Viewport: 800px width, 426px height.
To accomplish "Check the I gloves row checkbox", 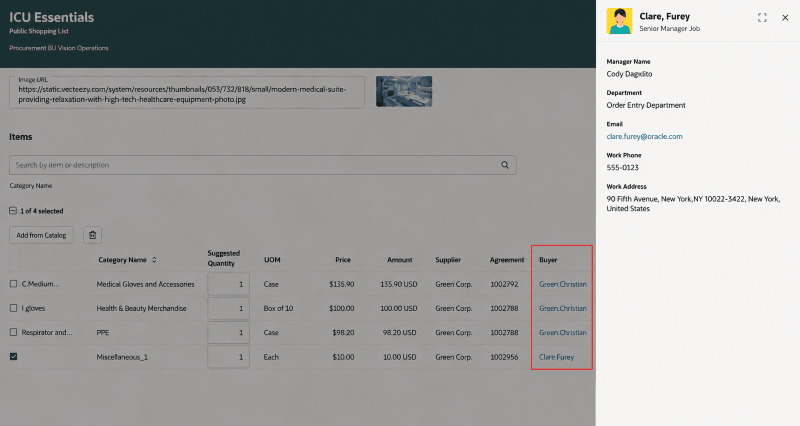I will coord(13,308).
